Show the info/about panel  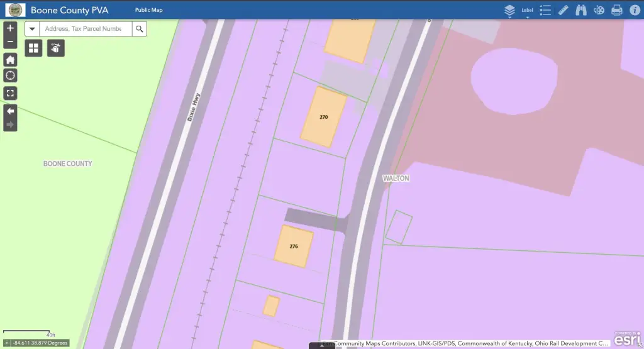tap(634, 10)
